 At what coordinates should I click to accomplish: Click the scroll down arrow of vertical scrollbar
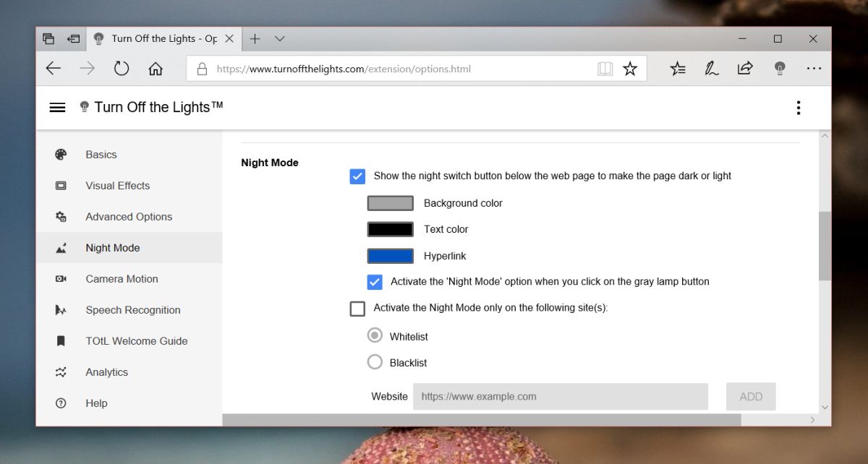point(825,407)
